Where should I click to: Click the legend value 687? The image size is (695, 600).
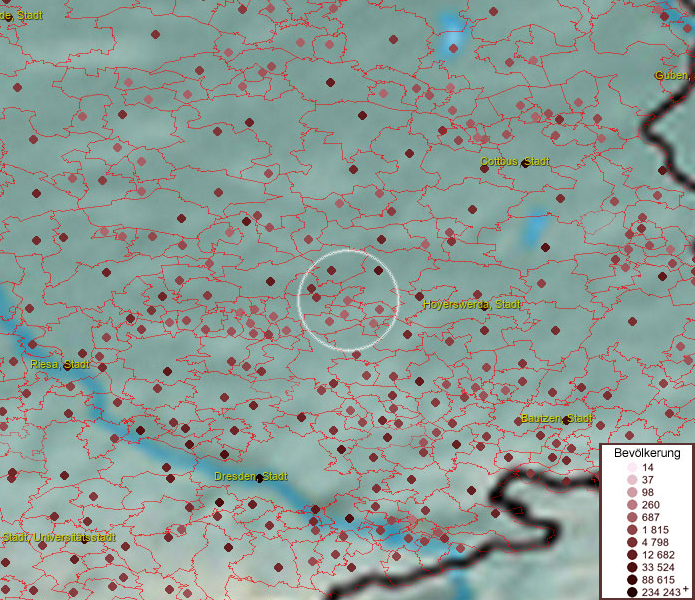(x=651, y=517)
